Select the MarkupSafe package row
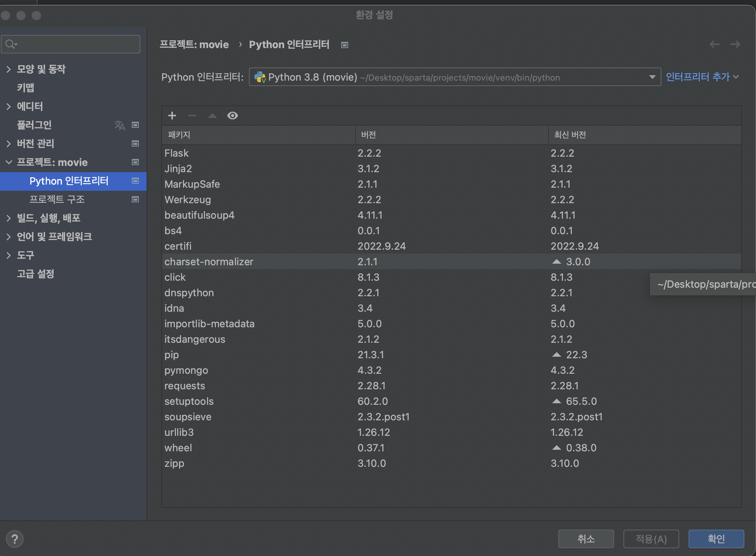This screenshot has width=756, height=556. tap(452, 184)
